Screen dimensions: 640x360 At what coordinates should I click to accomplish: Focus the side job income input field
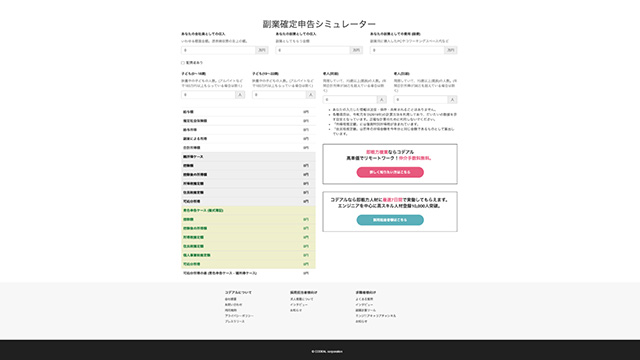tap(313, 50)
